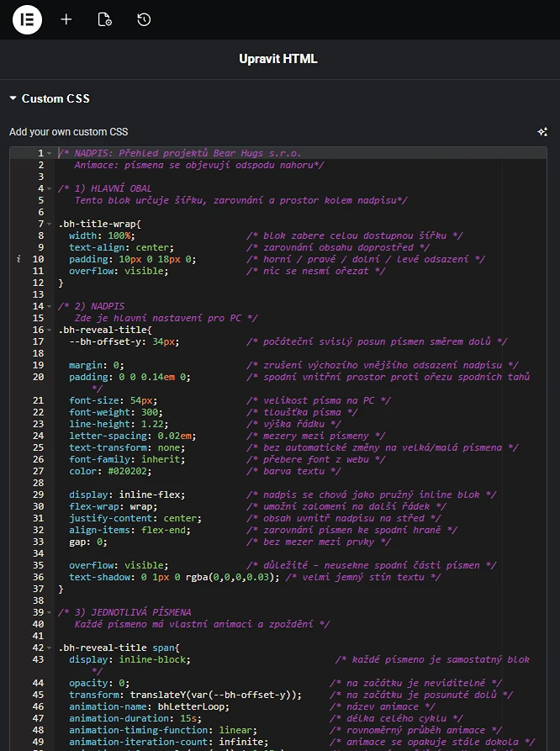Fold the .bh-reveal-title span rule at line 42

point(50,648)
